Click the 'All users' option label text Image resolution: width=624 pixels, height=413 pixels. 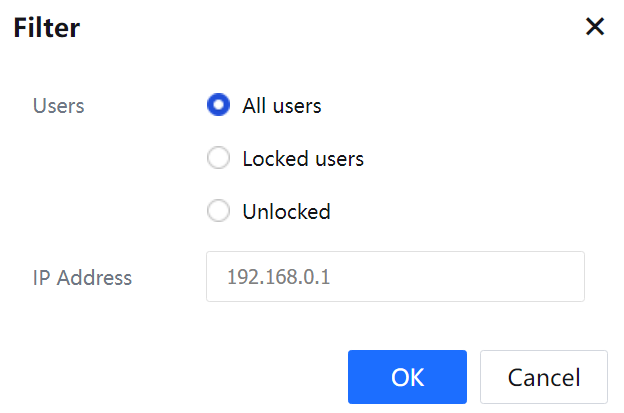click(x=281, y=105)
